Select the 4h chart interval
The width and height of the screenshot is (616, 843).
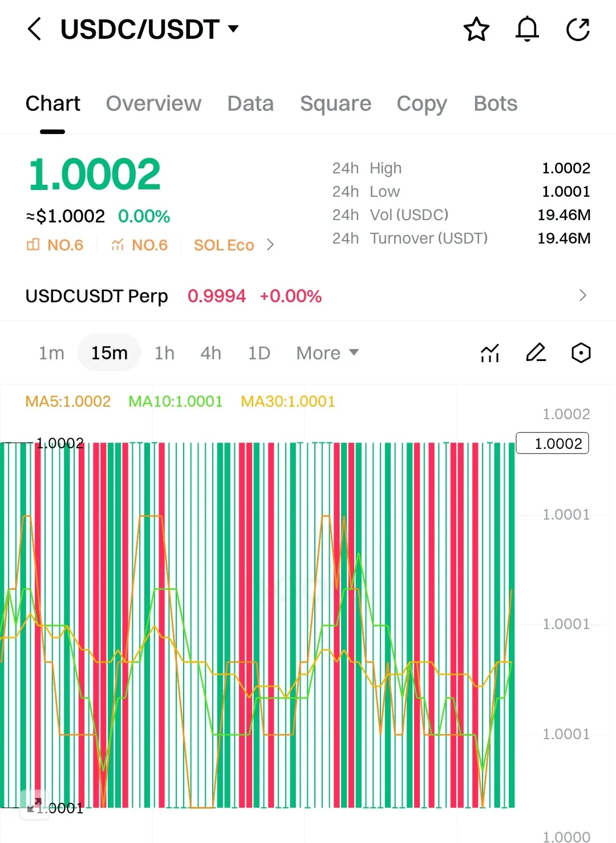point(210,353)
